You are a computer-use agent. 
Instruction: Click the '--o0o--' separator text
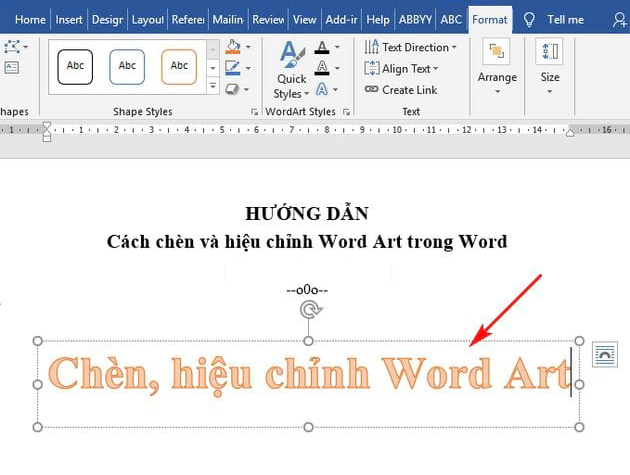click(307, 290)
